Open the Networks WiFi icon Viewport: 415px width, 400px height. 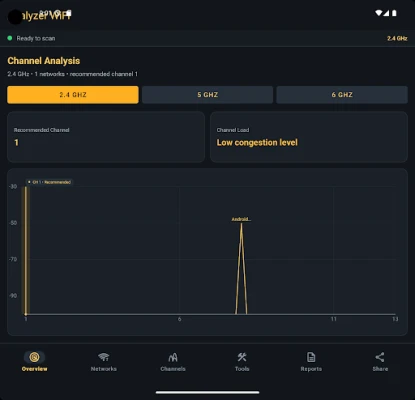point(104,357)
